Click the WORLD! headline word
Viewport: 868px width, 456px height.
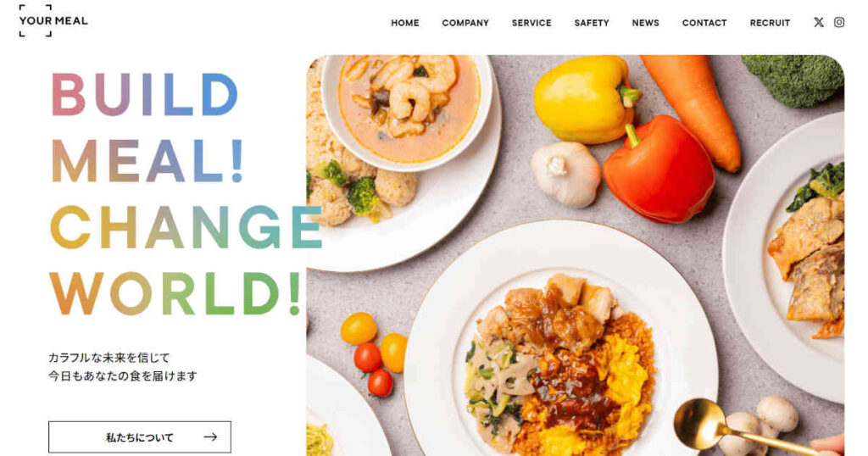[x=175, y=294]
